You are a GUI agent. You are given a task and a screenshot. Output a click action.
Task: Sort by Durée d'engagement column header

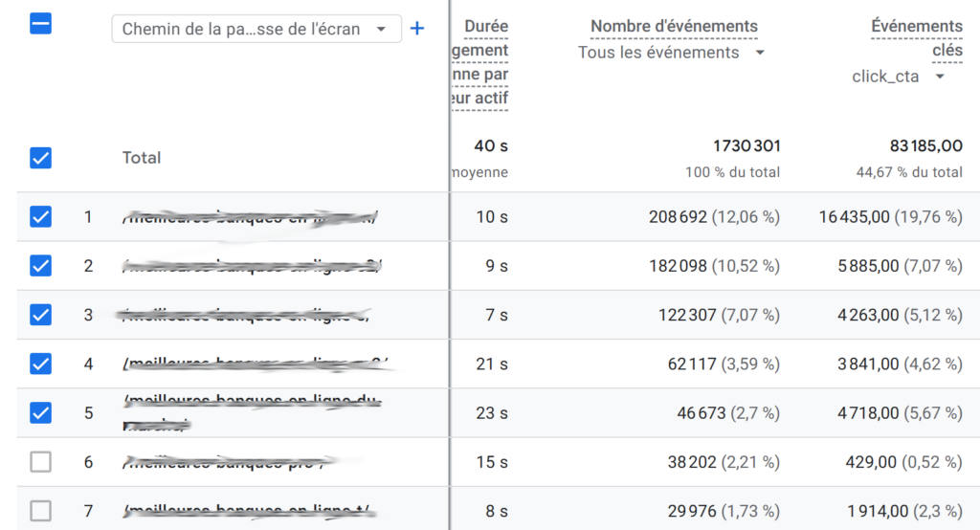(x=480, y=62)
